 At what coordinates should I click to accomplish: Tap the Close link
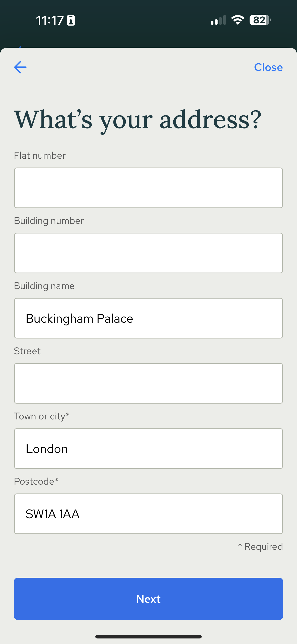(268, 67)
